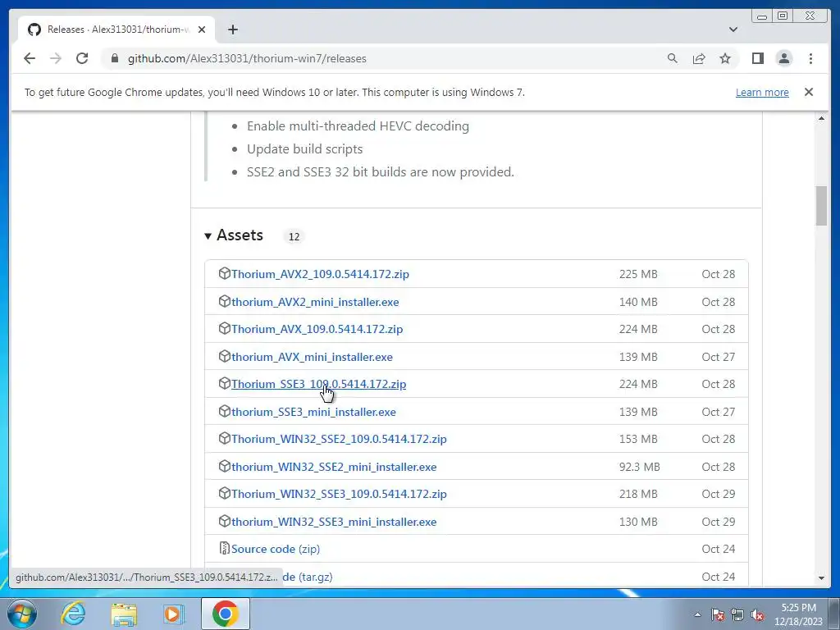Open Windows Media Player from taskbar
Image resolution: width=840 pixels, height=630 pixels.
click(173, 614)
